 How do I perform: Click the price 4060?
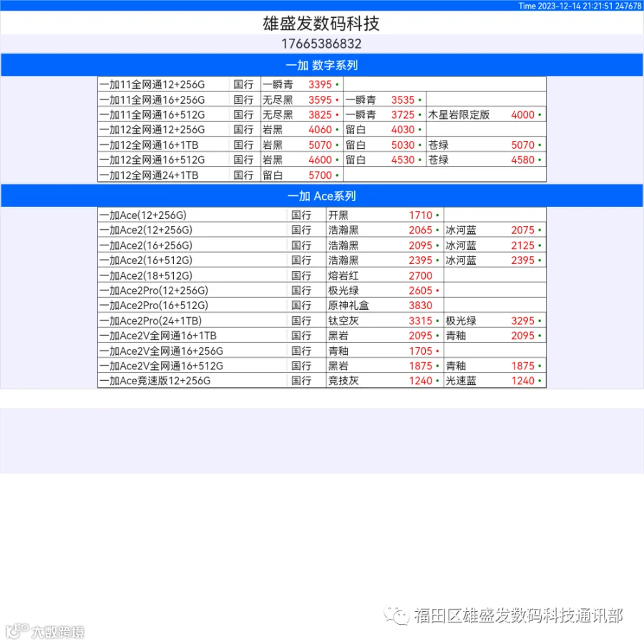point(320,130)
